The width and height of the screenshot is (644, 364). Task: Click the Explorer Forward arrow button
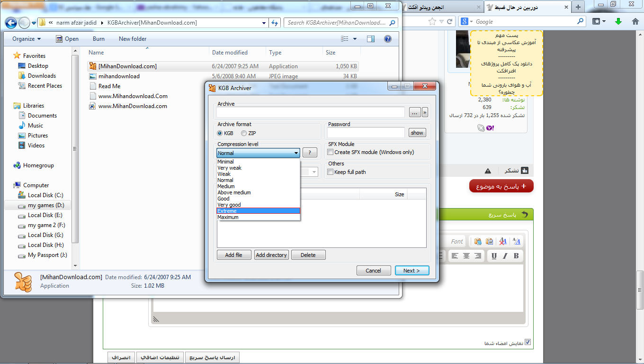tap(24, 23)
